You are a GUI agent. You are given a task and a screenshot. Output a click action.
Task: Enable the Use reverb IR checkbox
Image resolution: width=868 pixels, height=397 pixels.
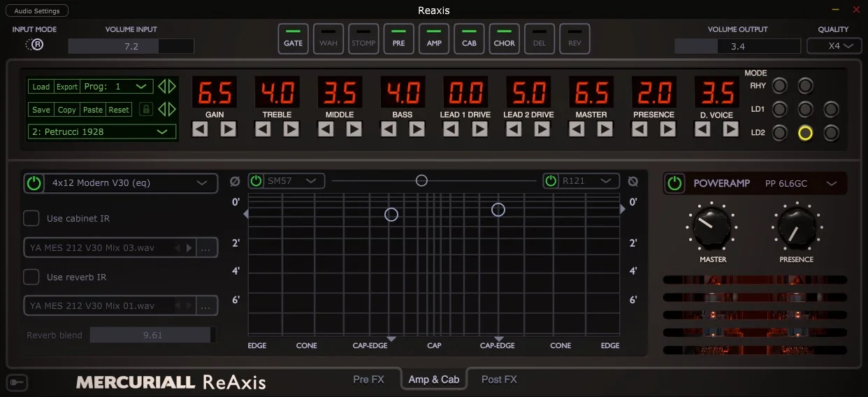point(31,277)
